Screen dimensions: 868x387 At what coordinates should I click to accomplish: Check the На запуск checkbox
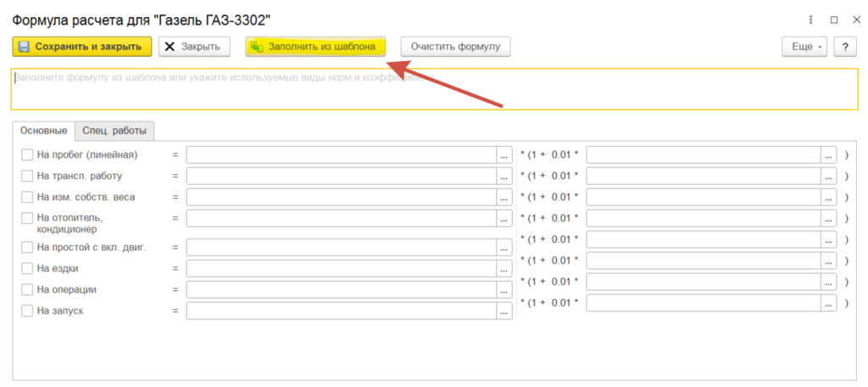click(27, 311)
